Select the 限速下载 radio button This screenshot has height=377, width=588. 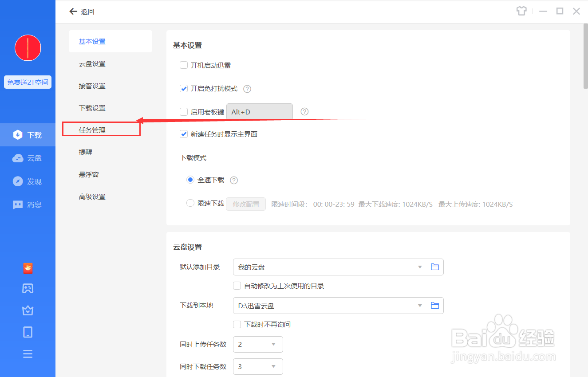coord(190,203)
